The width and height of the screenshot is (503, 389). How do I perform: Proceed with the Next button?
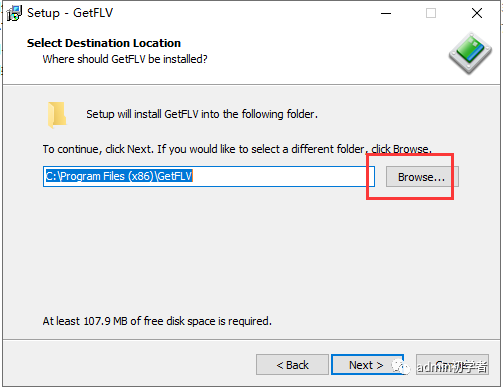367,365
